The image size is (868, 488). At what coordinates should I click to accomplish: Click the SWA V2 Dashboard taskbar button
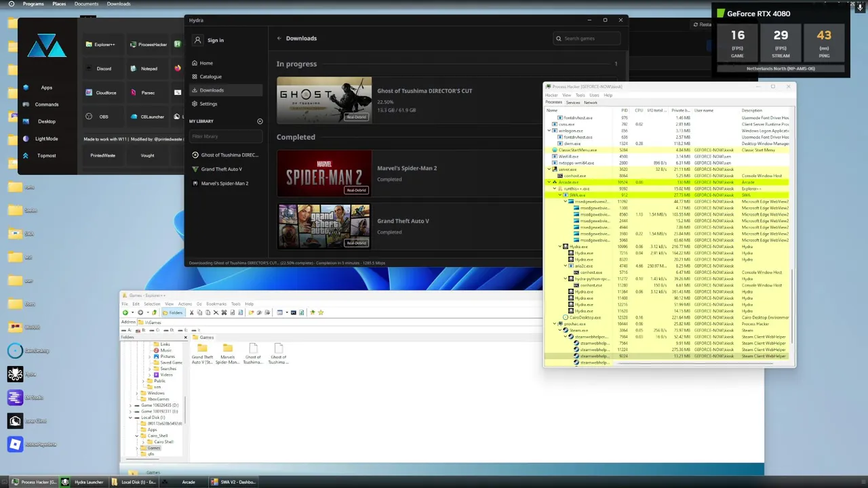233,482
